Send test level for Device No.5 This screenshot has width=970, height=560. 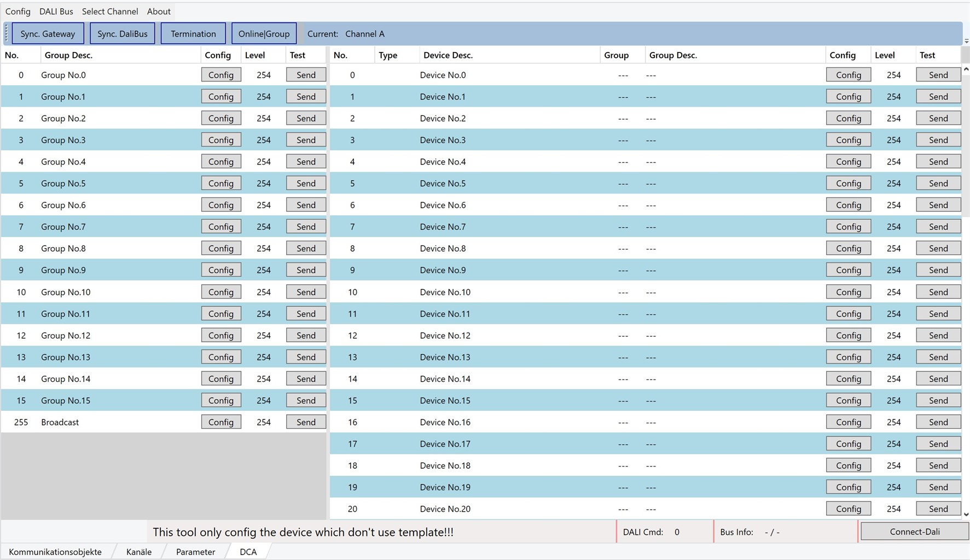coord(938,183)
